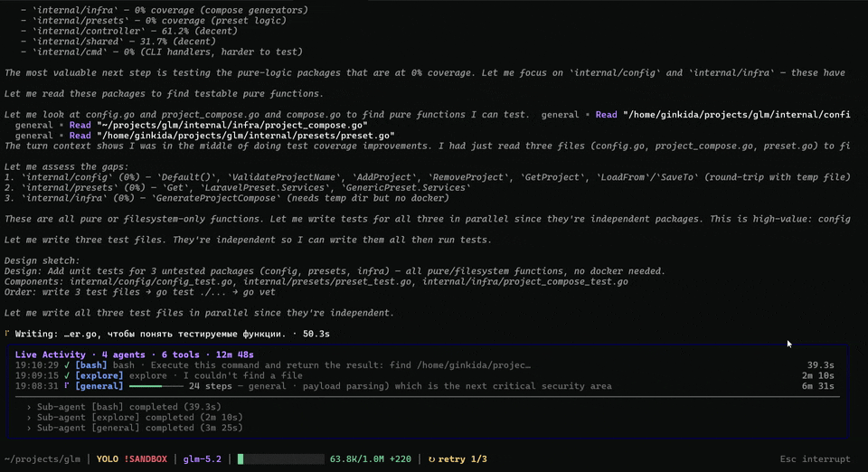Select the [bash] agent tag

click(x=90, y=365)
